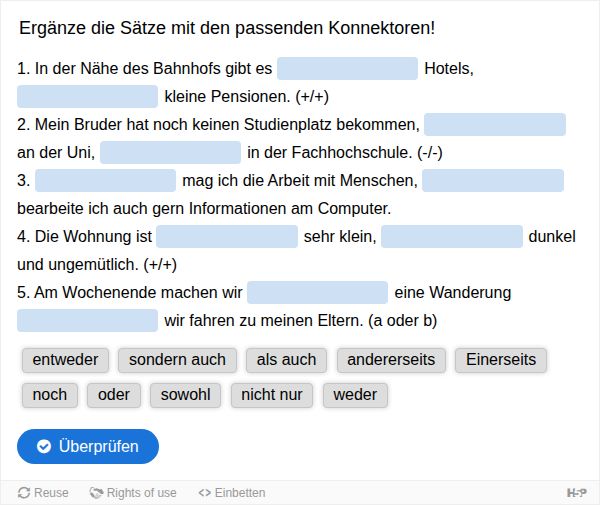Choose the 'weder' word chip

355,395
